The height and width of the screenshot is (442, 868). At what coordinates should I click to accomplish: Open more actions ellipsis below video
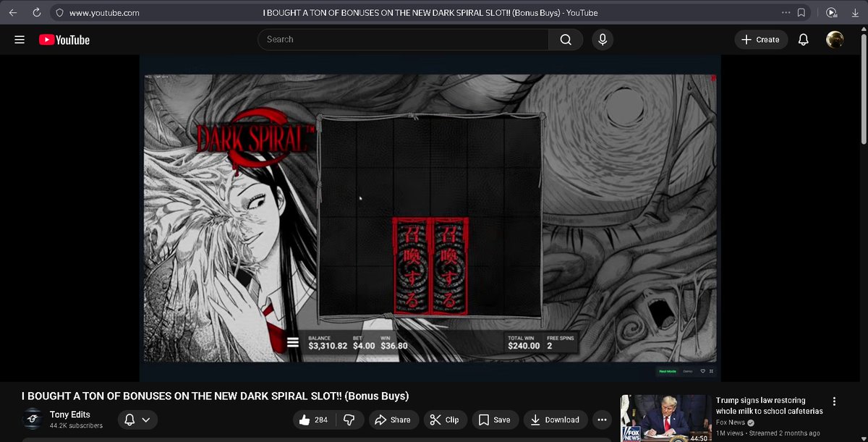[x=602, y=420]
